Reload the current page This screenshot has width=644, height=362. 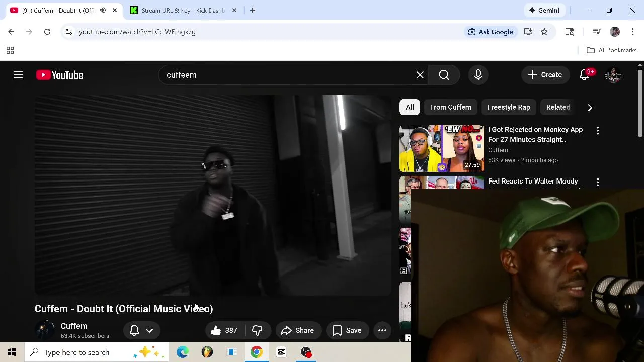tap(47, 32)
